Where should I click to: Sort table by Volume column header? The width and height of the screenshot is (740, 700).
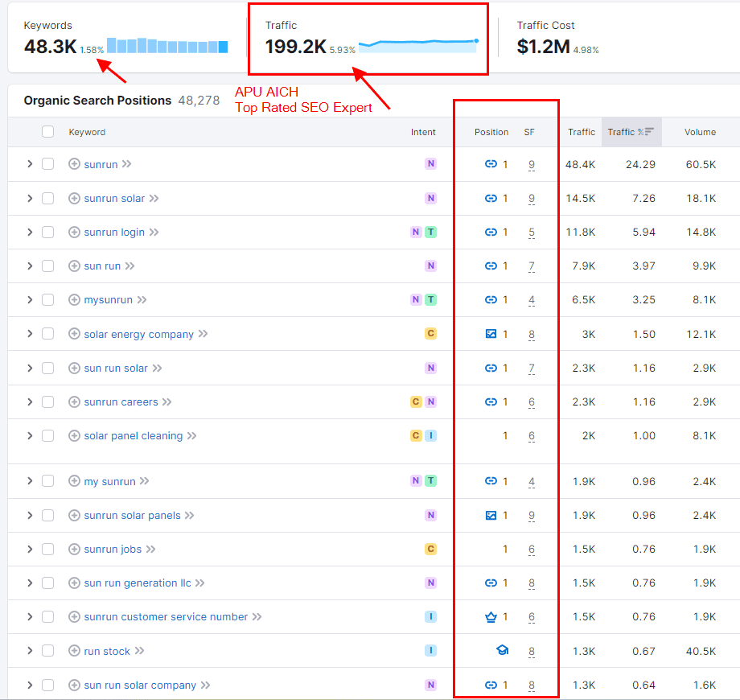pyautogui.click(x=700, y=132)
